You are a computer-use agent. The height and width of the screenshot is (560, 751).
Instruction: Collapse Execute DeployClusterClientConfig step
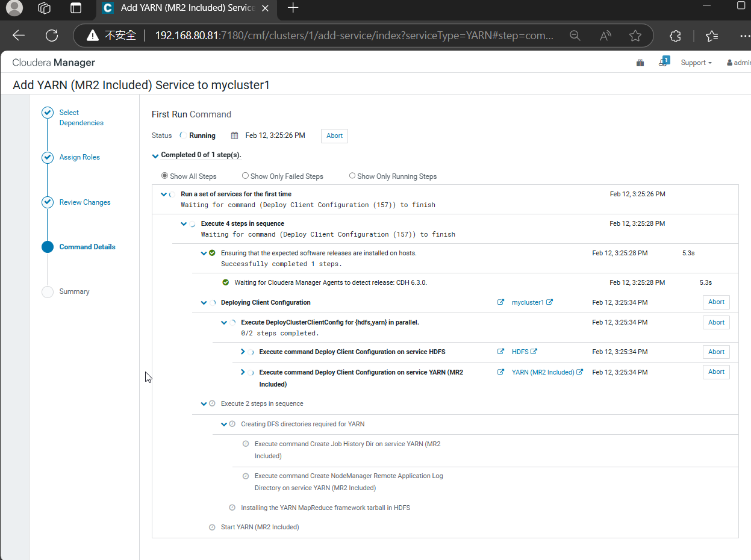point(224,323)
